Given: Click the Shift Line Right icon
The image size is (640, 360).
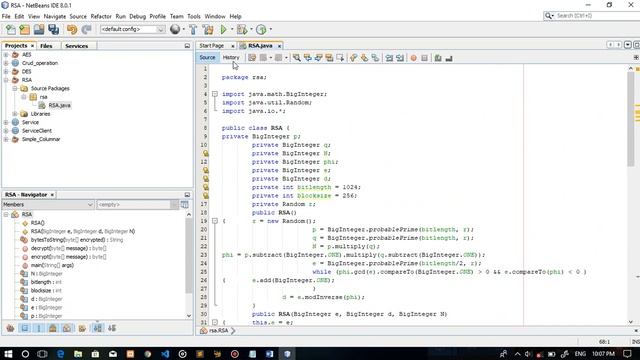Looking at the screenshot, I should [x=400, y=58].
